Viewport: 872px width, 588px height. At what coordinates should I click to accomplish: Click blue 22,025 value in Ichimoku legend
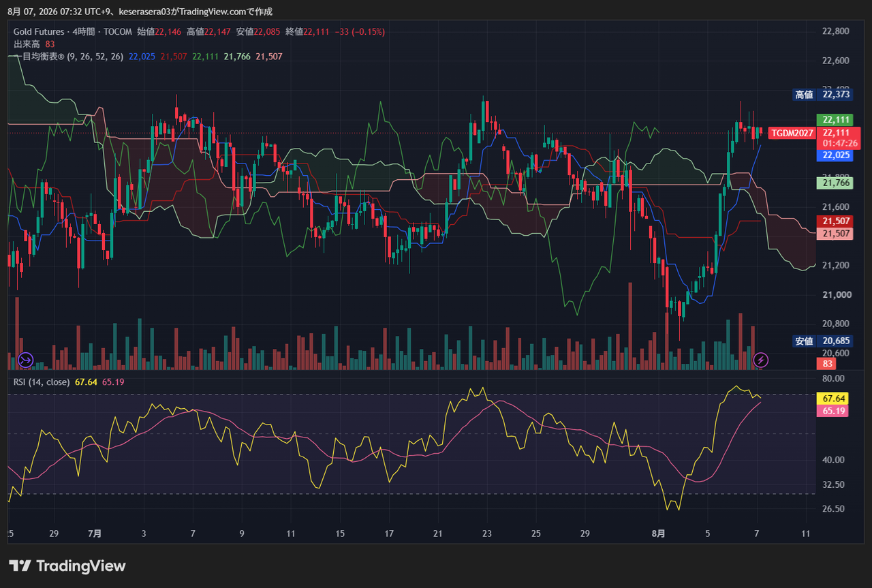(142, 57)
